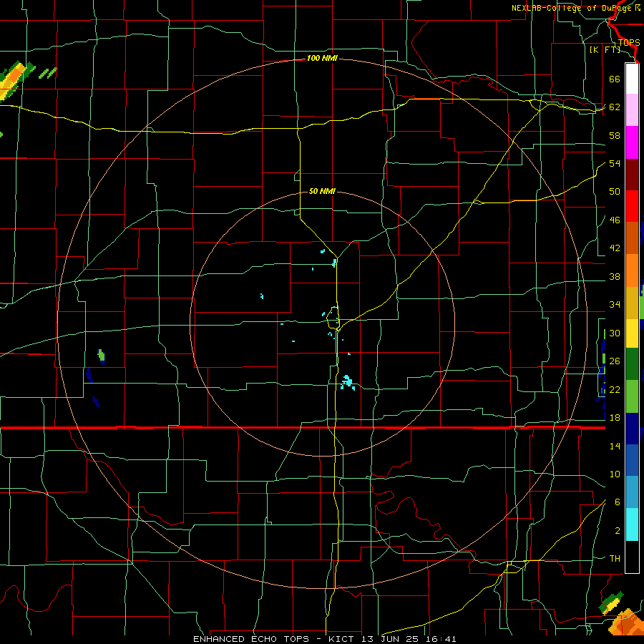
Task: Click the legend value "22"
Action: coord(615,389)
